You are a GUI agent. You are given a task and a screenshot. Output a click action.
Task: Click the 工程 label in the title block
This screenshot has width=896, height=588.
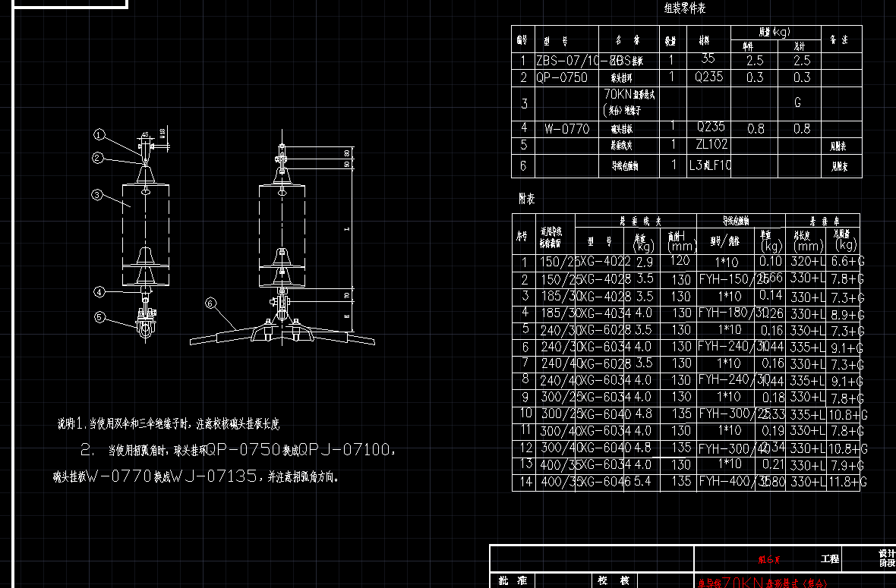tap(830, 558)
